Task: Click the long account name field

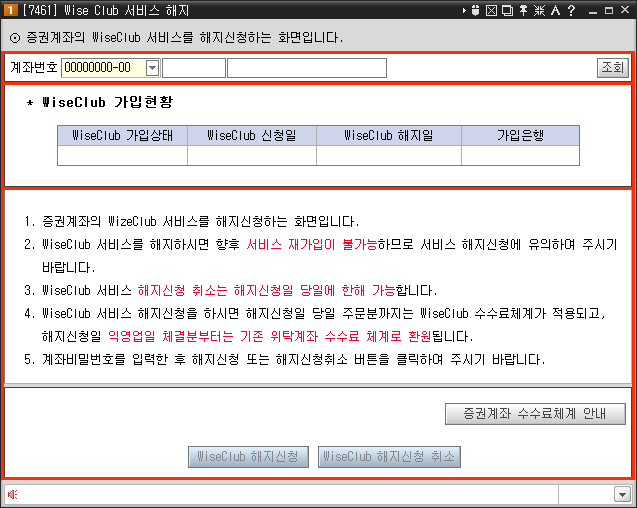Action: 307,68
